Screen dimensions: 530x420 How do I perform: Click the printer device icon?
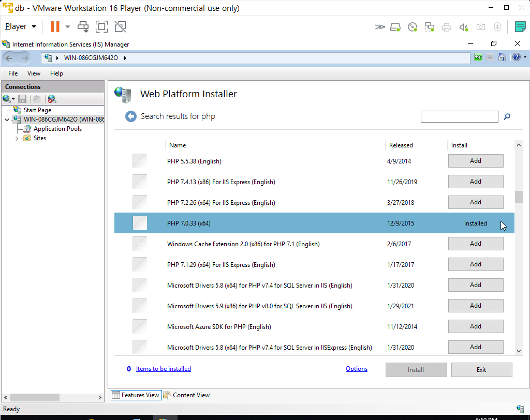point(447,27)
